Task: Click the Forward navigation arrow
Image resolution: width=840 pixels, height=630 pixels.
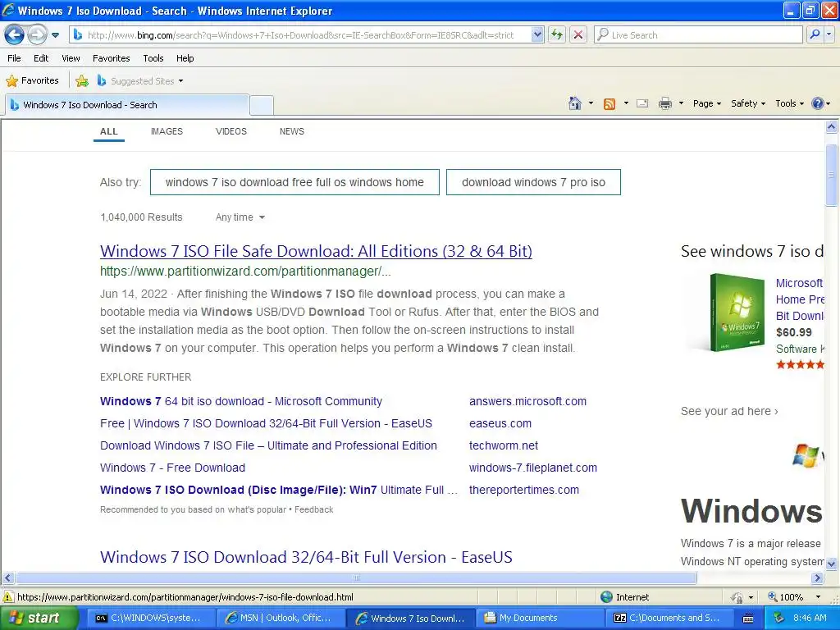Action: pos(37,35)
